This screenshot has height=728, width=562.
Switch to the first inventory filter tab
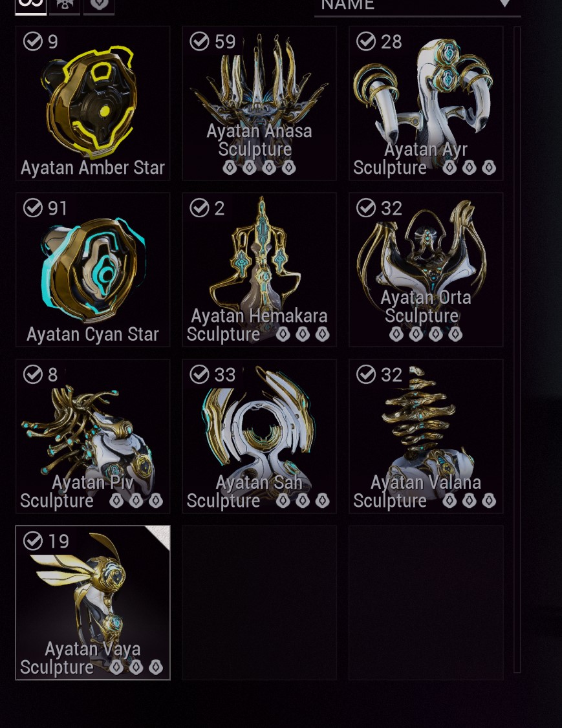pos(31,6)
